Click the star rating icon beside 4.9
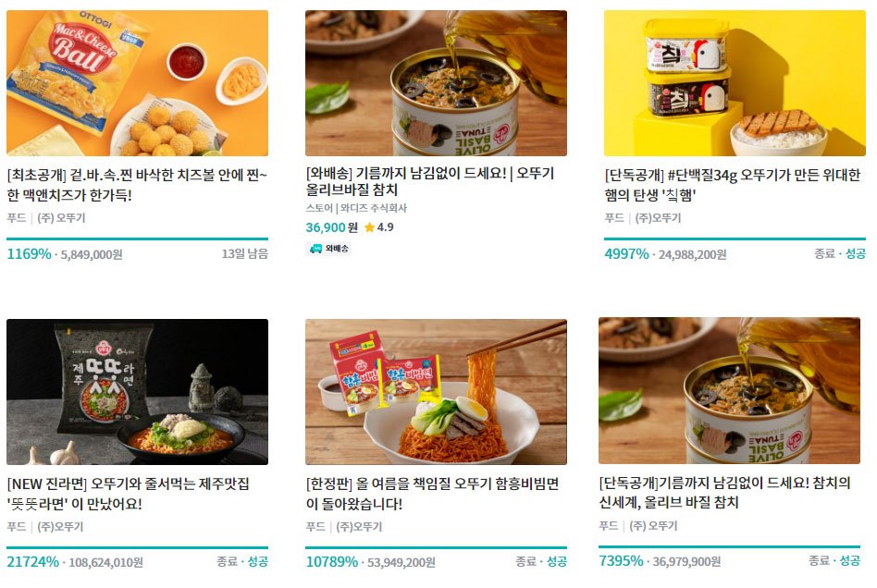The image size is (877, 588). 369,227
